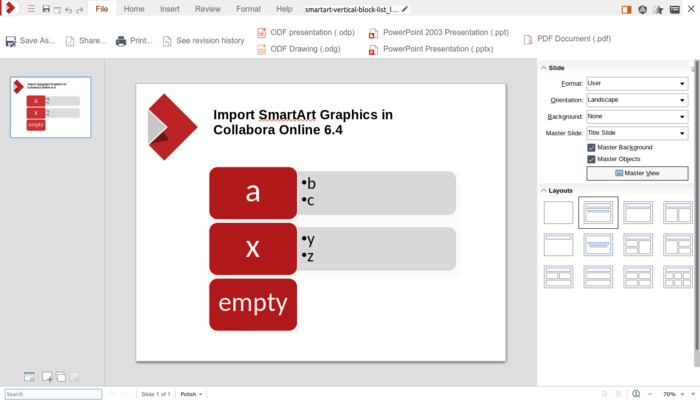
Task: Switch to the Format tab
Action: [248, 9]
